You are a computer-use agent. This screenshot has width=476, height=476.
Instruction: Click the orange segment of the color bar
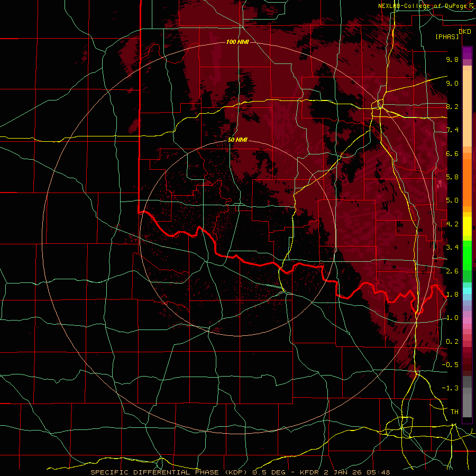coord(467,182)
